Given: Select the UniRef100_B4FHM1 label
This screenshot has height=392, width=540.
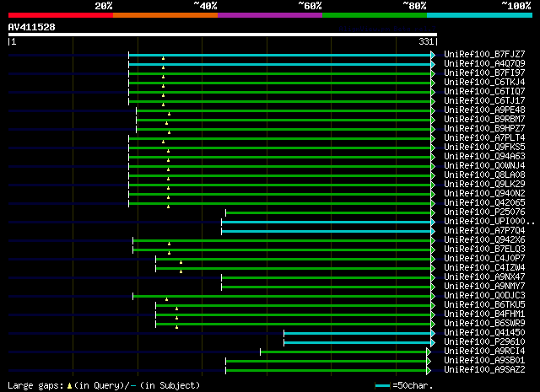Looking at the screenshot, I should point(484,314).
